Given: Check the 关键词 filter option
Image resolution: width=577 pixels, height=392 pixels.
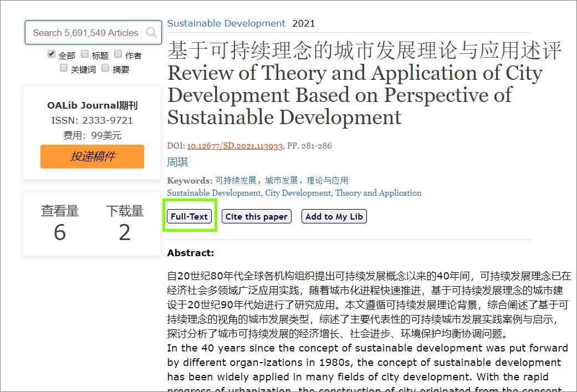Looking at the screenshot, I should coord(64,67).
